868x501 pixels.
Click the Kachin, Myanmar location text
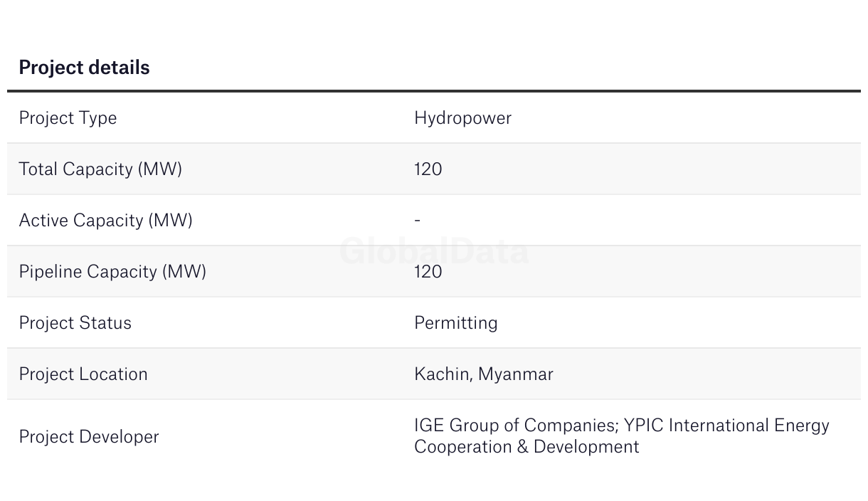coord(483,374)
